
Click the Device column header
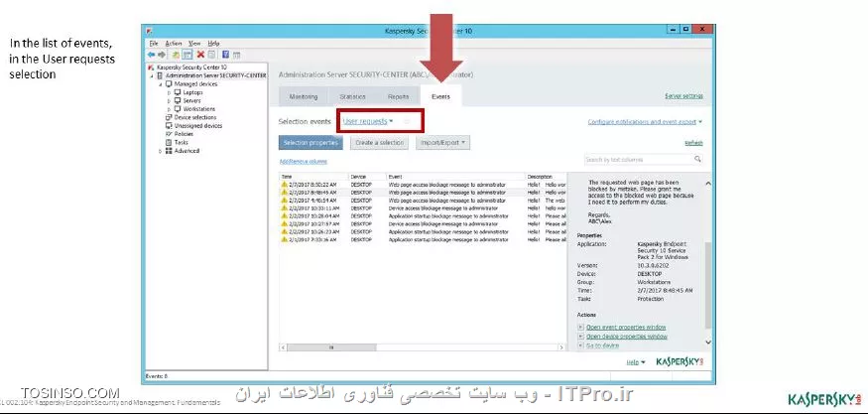[368, 177]
